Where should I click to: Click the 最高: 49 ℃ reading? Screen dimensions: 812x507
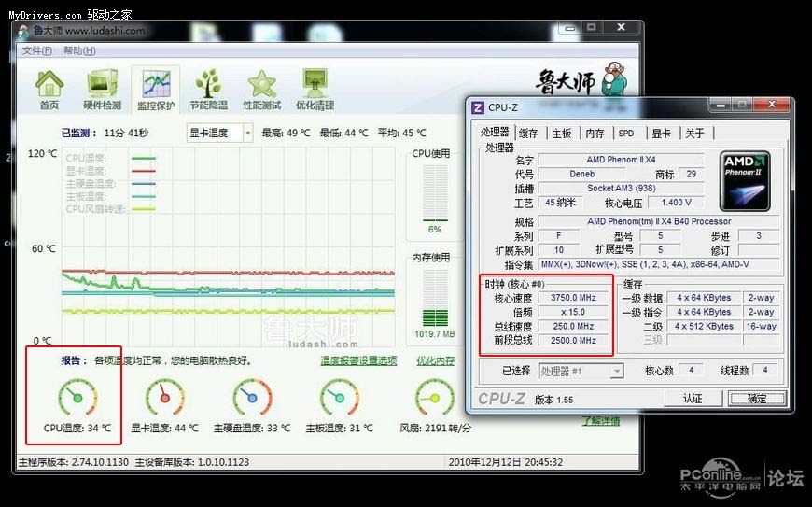286,134
